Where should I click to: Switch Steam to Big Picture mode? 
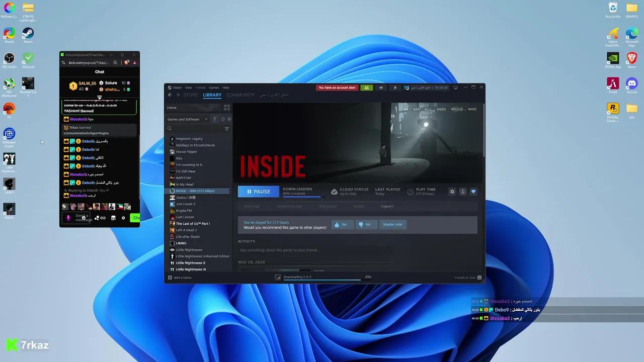click(456, 87)
